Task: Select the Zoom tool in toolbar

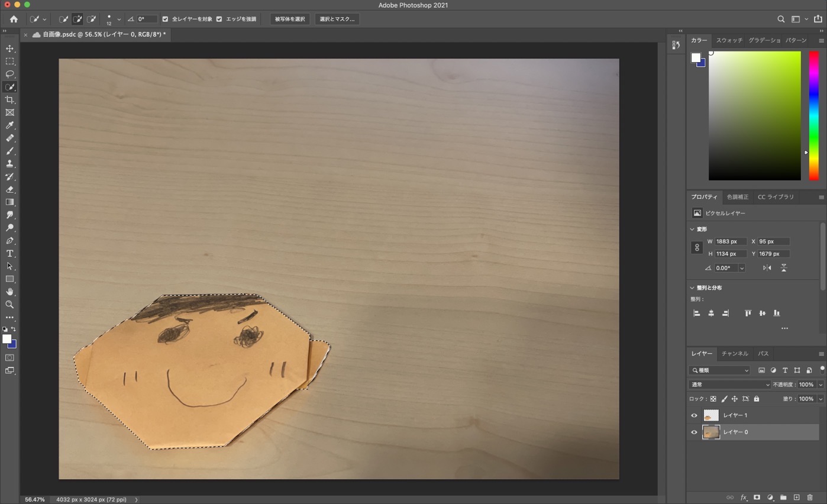Action: (x=9, y=305)
